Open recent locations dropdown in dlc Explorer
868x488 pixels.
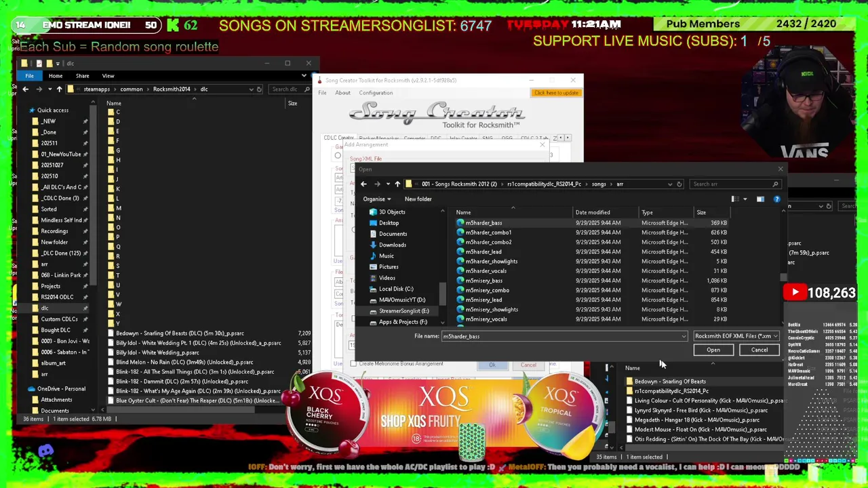[50, 89]
